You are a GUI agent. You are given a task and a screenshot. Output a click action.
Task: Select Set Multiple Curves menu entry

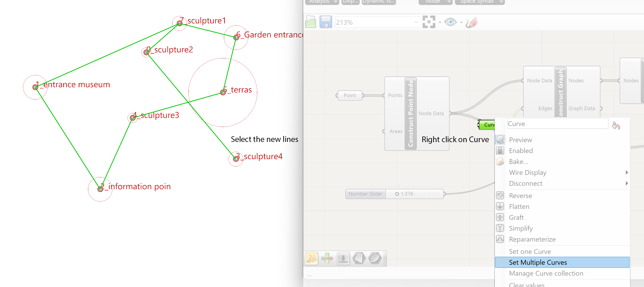point(538,262)
